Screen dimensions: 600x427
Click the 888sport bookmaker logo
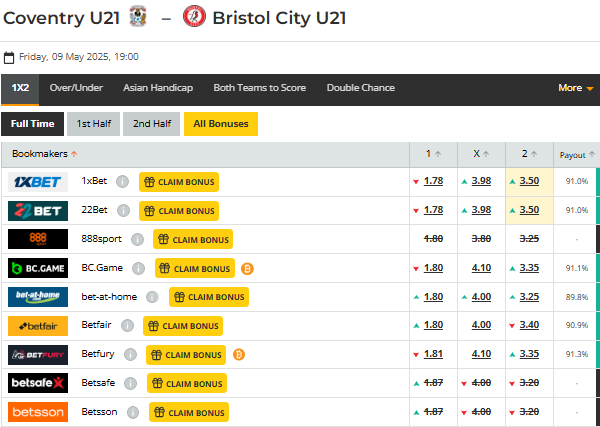(x=38, y=239)
